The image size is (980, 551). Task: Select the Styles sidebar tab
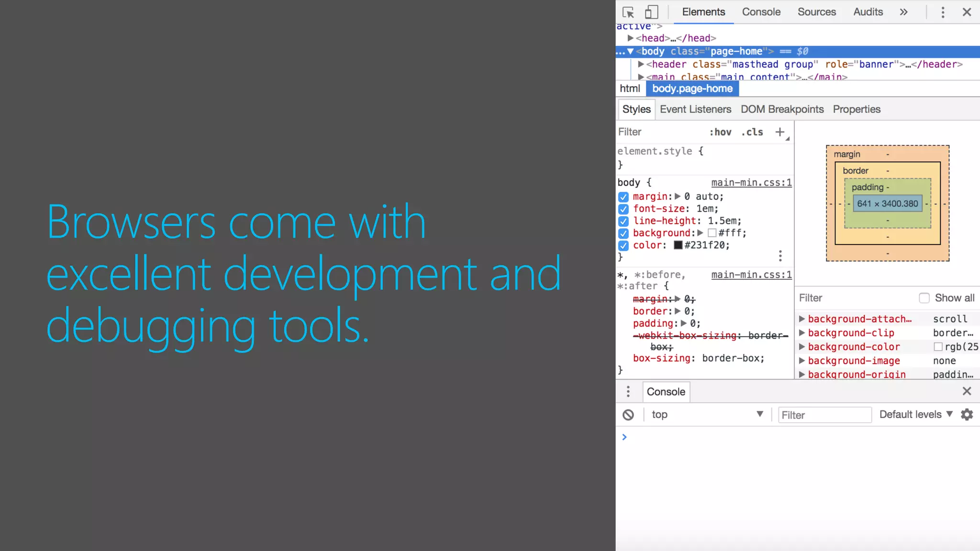pos(636,110)
